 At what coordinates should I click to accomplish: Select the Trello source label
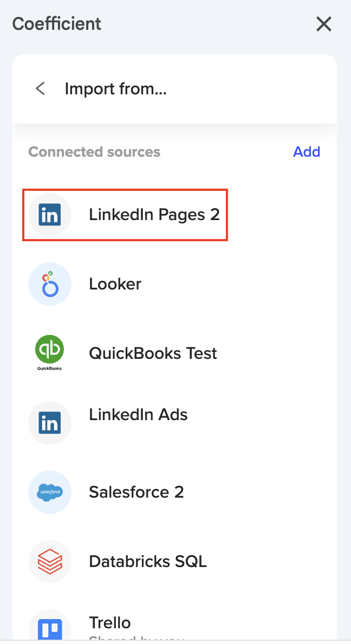[110, 622]
